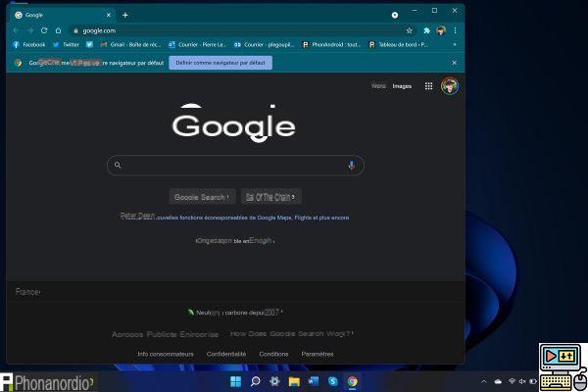
Task: Open File Explorer from the taskbar
Action: [294, 381]
